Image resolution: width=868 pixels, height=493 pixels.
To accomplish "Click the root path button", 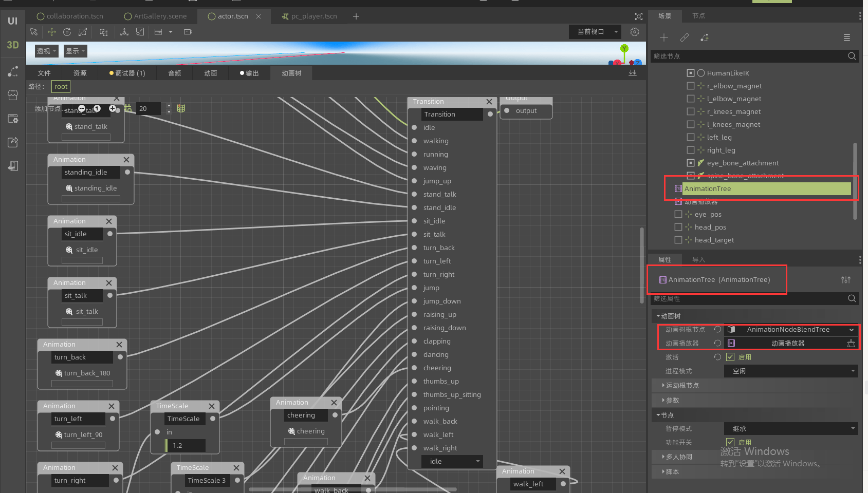I will (x=61, y=87).
